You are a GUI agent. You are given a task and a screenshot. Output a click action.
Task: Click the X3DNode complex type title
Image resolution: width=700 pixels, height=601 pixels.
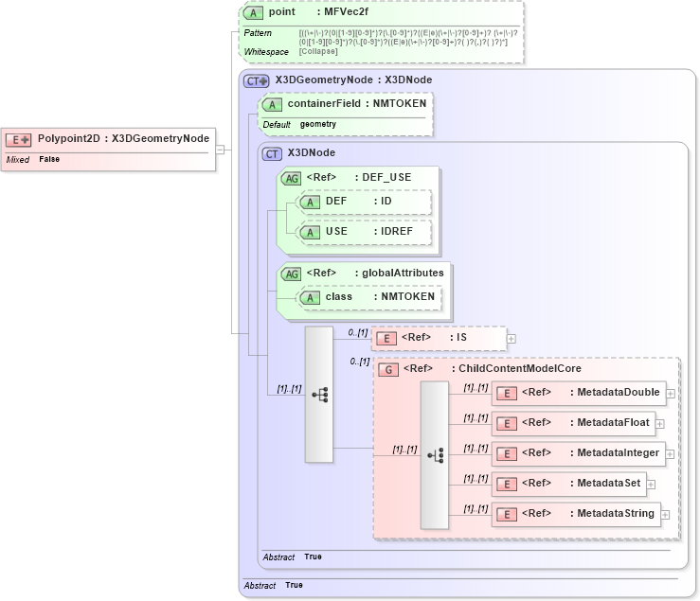click(311, 153)
